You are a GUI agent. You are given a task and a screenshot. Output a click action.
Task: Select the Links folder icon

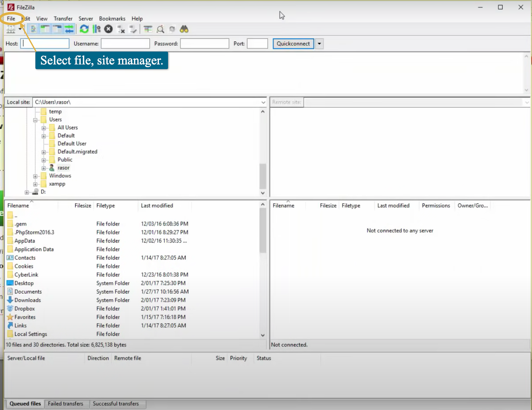[10, 326]
